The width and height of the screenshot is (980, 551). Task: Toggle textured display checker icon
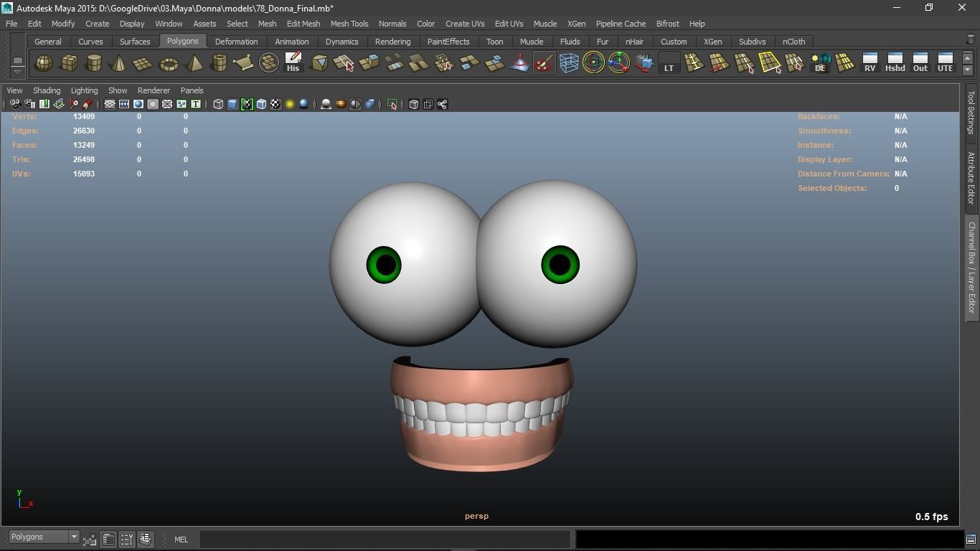coord(275,105)
